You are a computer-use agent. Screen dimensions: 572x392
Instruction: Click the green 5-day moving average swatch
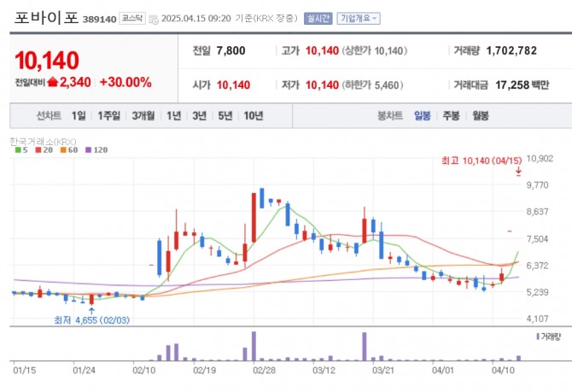pos(18,150)
